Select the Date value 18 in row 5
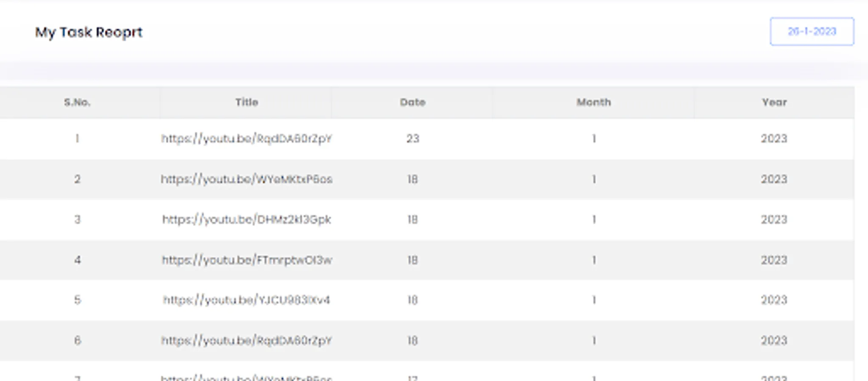The width and height of the screenshot is (868, 381). pos(413,300)
